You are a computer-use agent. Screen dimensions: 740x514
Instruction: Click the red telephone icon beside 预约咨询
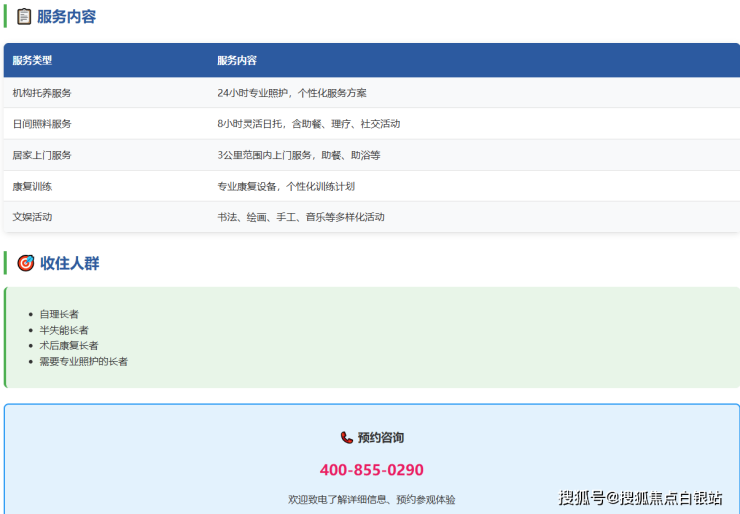[x=346, y=438]
